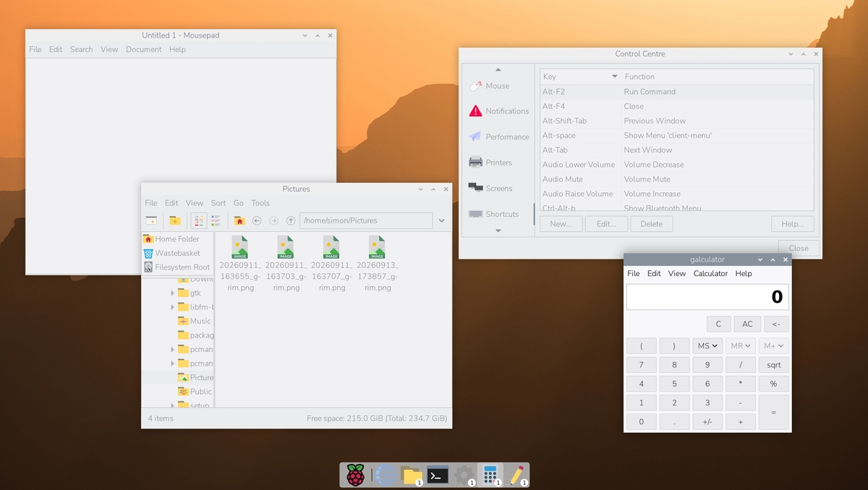Click the new window icon in Pictures toolbar
This screenshot has width=868, height=490.
coord(151,220)
